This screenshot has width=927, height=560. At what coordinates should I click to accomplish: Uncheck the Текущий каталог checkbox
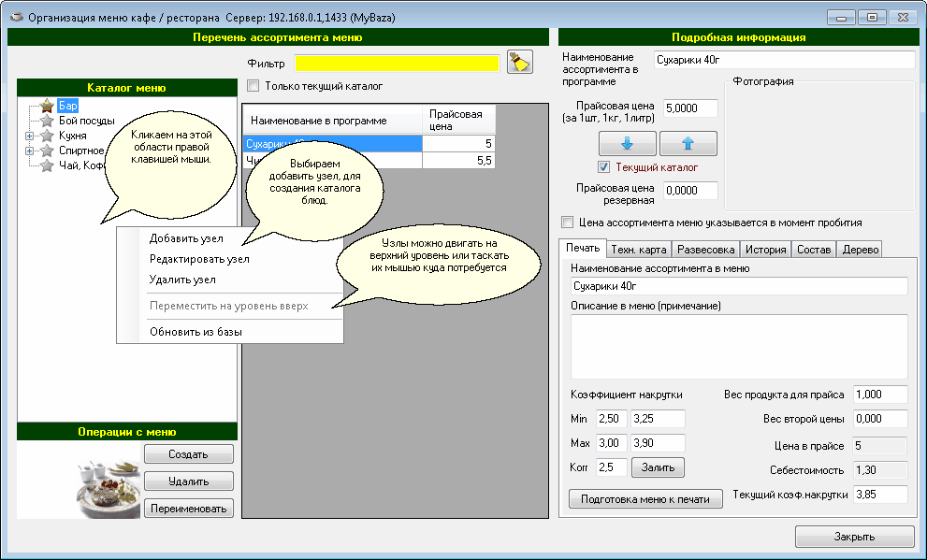pyautogui.click(x=603, y=167)
